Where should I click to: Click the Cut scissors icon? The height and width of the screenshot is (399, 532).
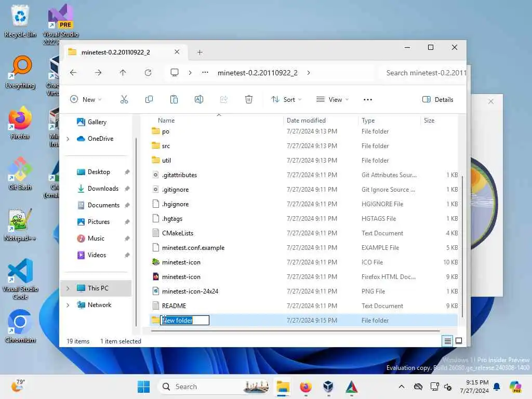click(124, 99)
